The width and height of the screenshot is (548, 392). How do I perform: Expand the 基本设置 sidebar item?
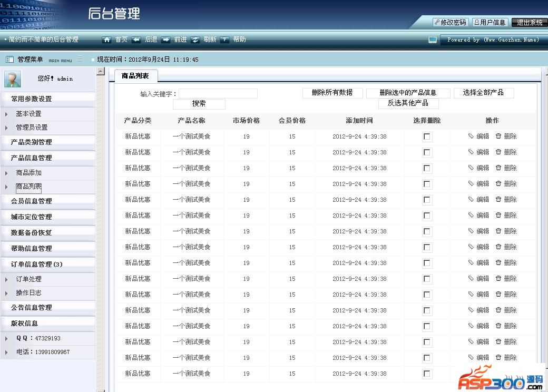[28, 114]
